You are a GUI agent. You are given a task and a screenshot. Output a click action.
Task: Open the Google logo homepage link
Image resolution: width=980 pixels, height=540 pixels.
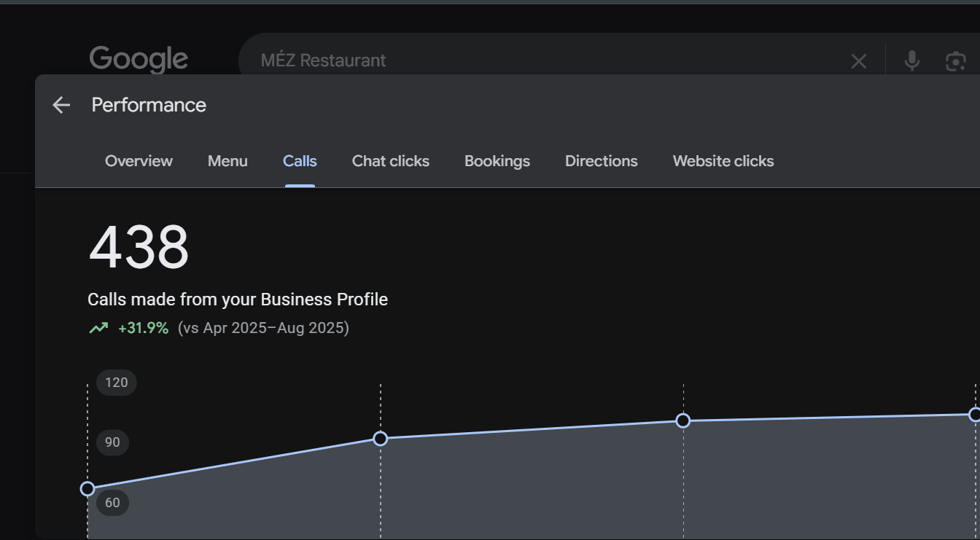pos(139,60)
